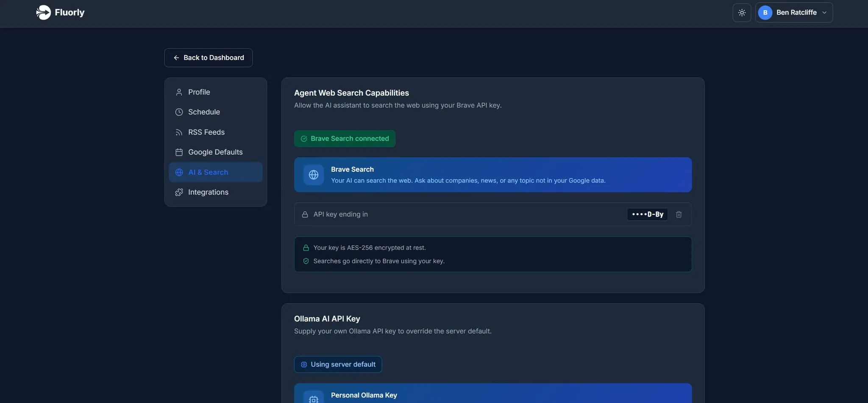Open the Google Defaults settings section
Image resolution: width=868 pixels, height=403 pixels.
pyautogui.click(x=216, y=152)
